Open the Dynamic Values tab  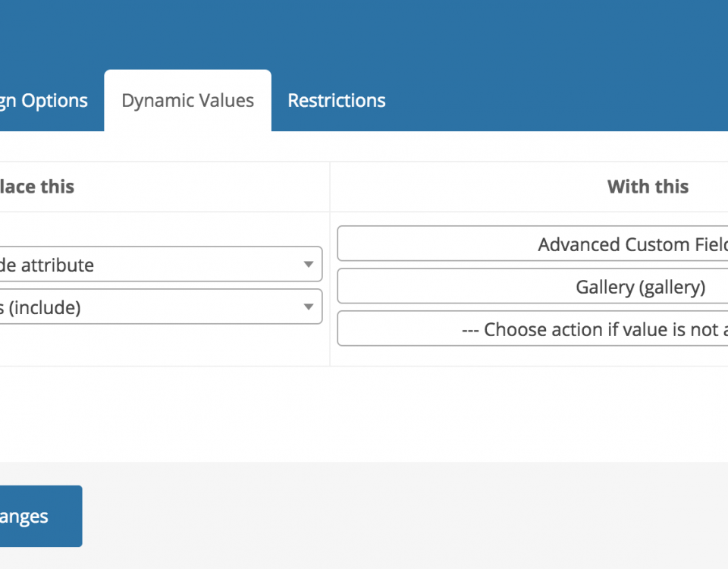point(187,100)
